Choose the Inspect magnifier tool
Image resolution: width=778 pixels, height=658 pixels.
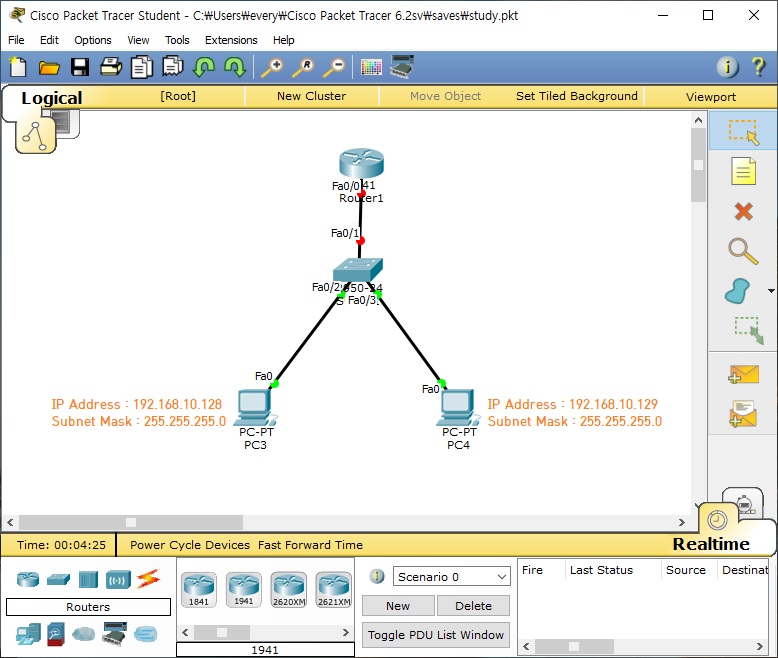(x=743, y=251)
